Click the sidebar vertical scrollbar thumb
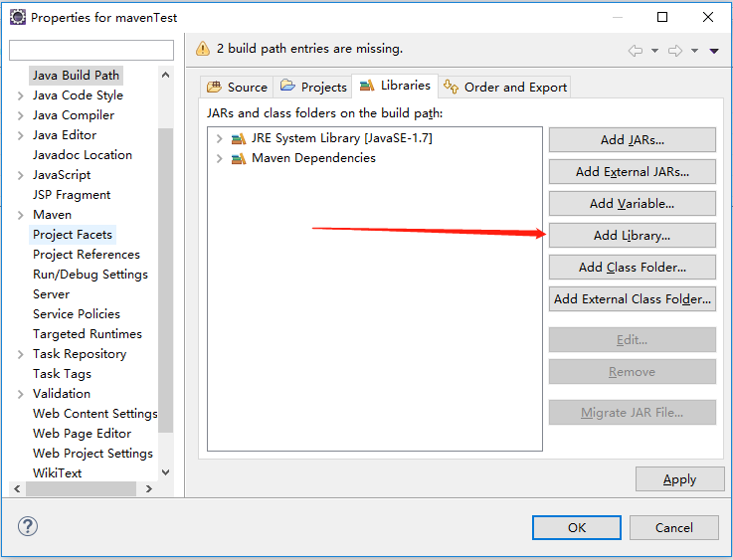This screenshot has width=733, height=560. pyautogui.click(x=165, y=280)
